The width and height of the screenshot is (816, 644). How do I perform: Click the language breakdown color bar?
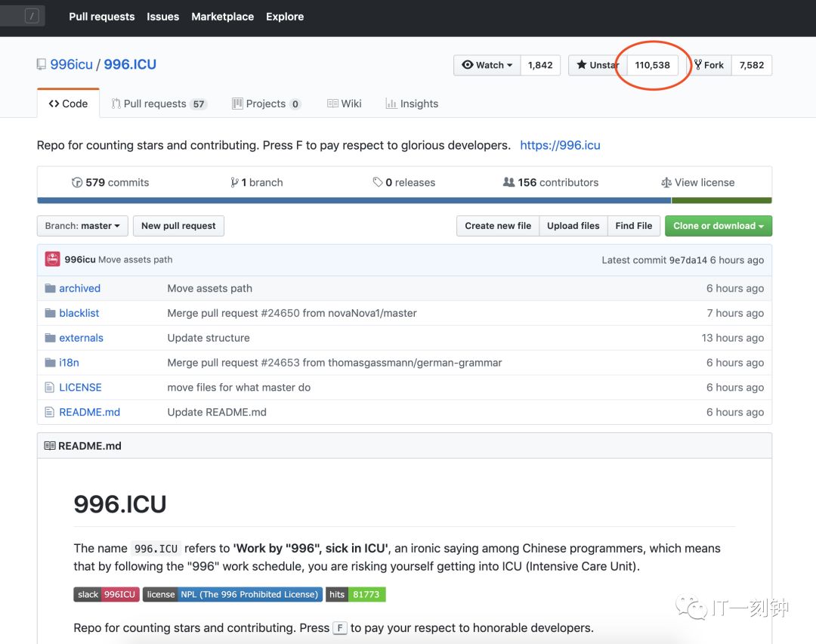[x=404, y=200]
